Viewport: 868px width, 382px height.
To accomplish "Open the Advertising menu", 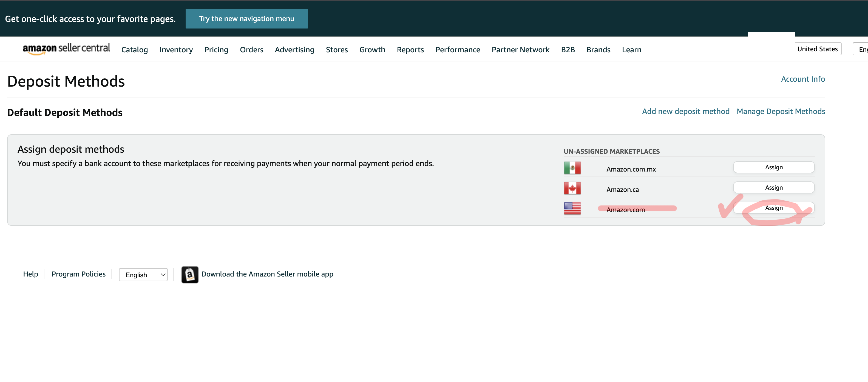I will coord(294,50).
